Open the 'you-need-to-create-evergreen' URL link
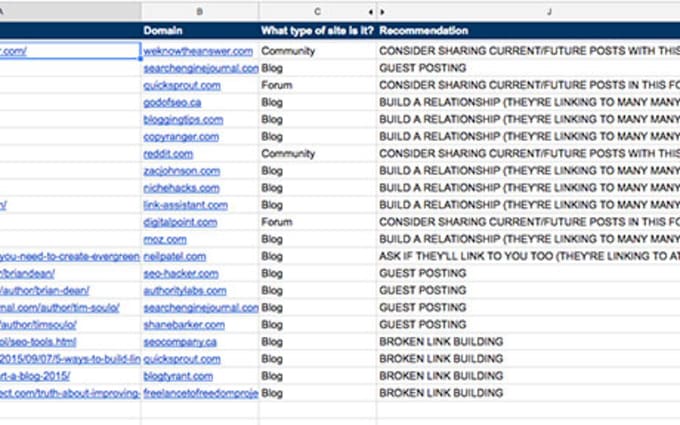 [70, 256]
